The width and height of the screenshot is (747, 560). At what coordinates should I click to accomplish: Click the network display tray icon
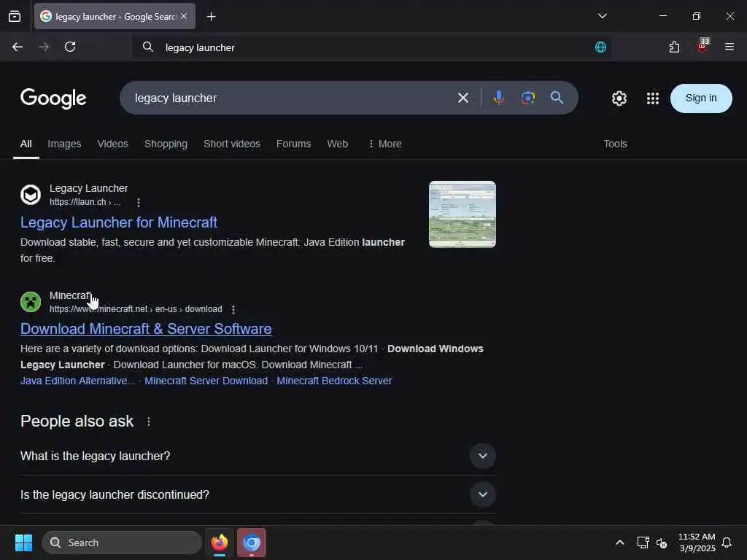(643, 542)
